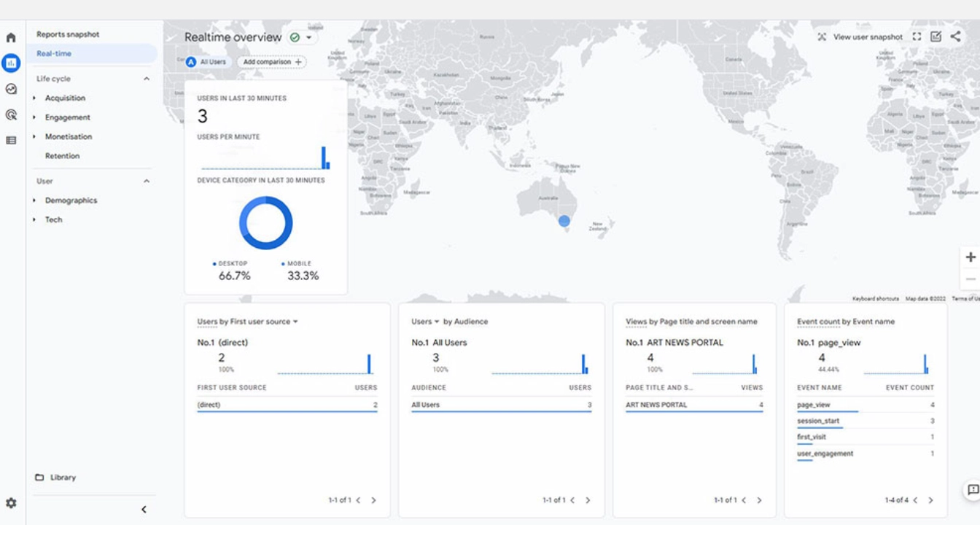Select the session_start event row

coord(866,421)
